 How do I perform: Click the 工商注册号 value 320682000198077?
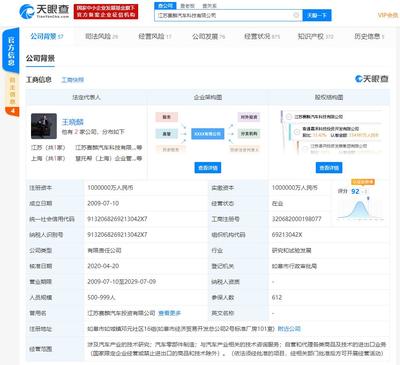point(297,219)
